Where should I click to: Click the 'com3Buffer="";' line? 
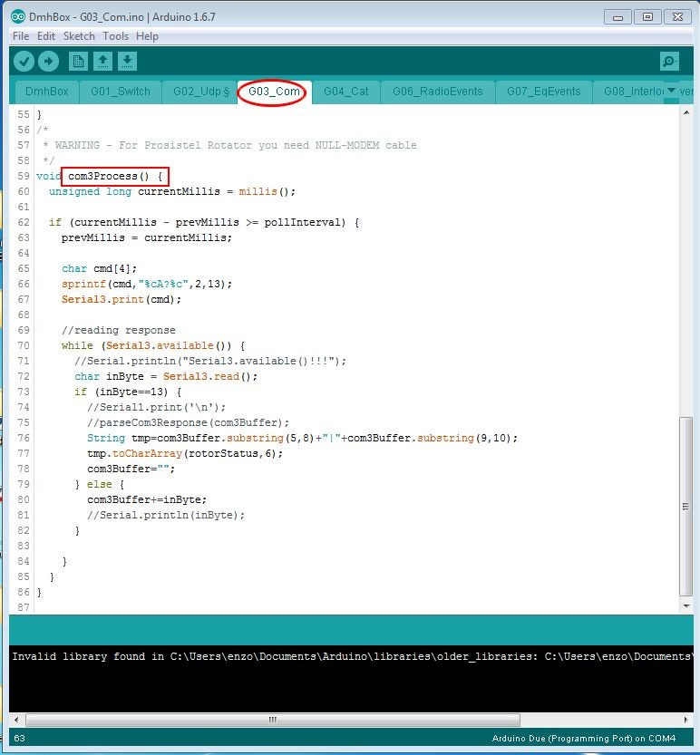pyautogui.click(x=131, y=469)
